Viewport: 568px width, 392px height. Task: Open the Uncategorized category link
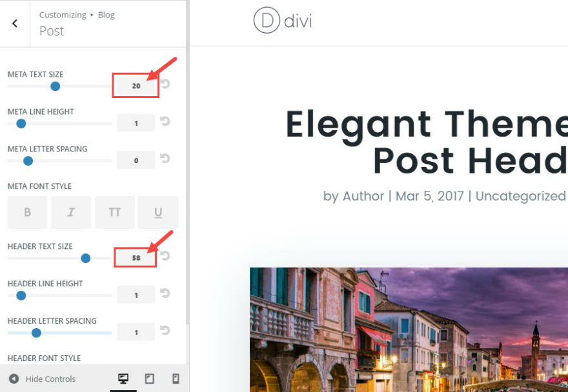coord(520,196)
